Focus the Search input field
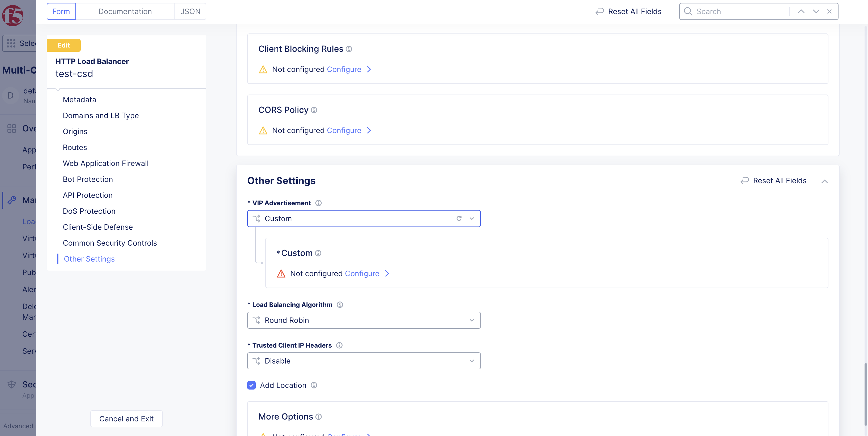 (741, 11)
